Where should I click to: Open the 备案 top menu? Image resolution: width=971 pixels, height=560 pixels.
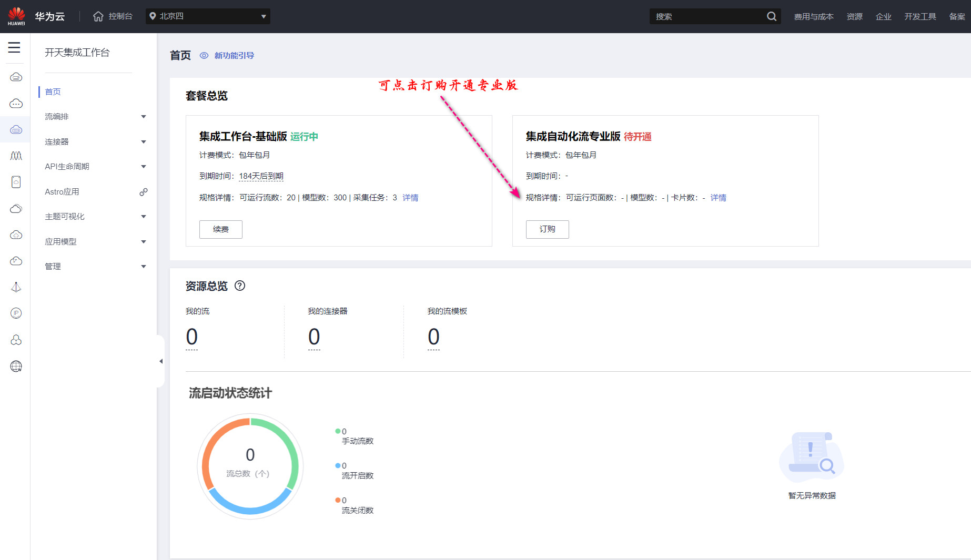[957, 16]
